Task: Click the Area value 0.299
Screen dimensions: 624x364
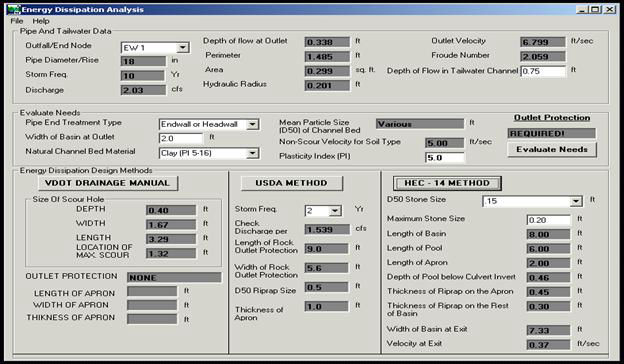Action: 327,71
